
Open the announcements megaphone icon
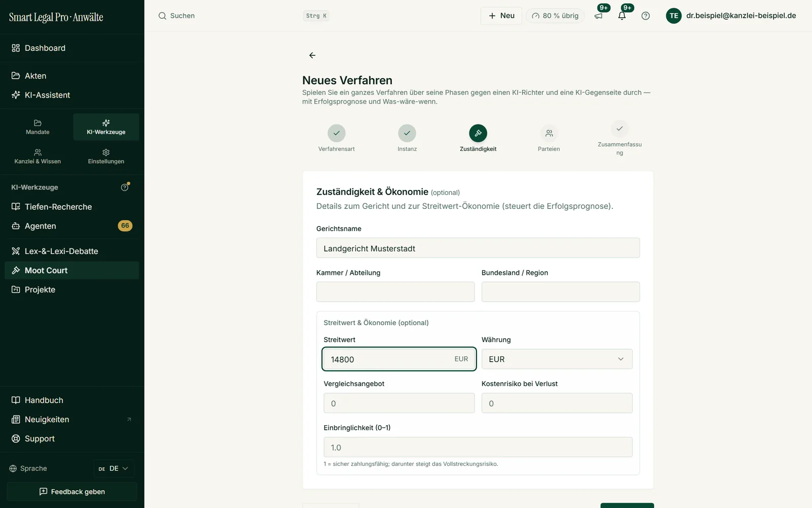click(x=598, y=16)
